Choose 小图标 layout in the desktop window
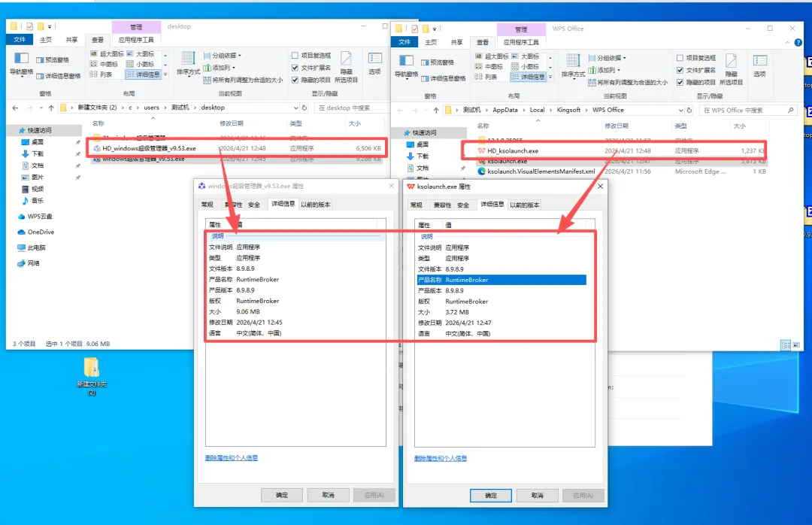Viewport: 812px width, 525px height. (x=141, y=64)
